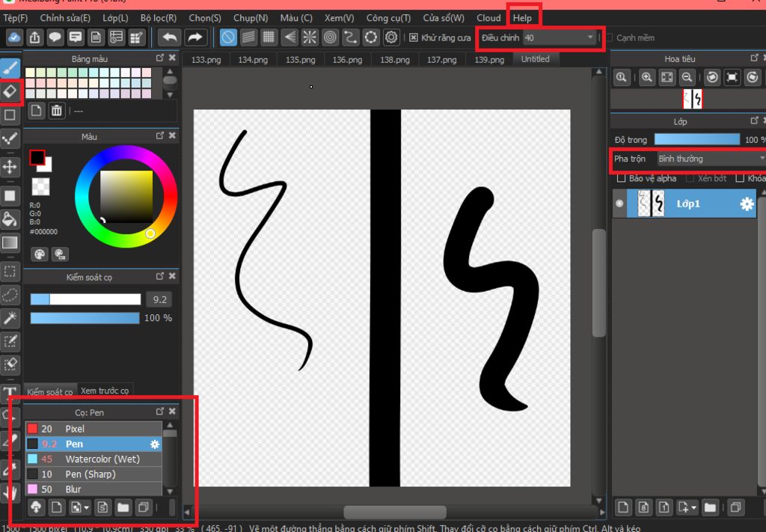The height and width of the screenshot is (532, 766).
Task: Select the Blur brush
Action: click(x=94, y=489)
